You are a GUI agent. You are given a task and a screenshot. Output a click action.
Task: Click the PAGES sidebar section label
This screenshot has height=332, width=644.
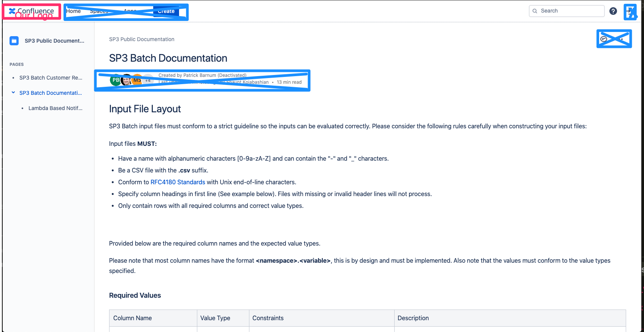17,64
